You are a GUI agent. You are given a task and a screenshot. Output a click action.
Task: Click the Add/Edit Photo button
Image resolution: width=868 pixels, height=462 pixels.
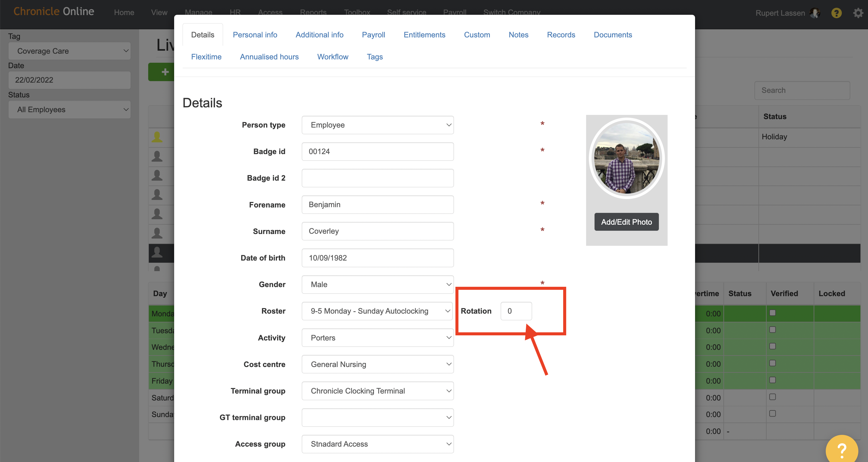[626, 222]
